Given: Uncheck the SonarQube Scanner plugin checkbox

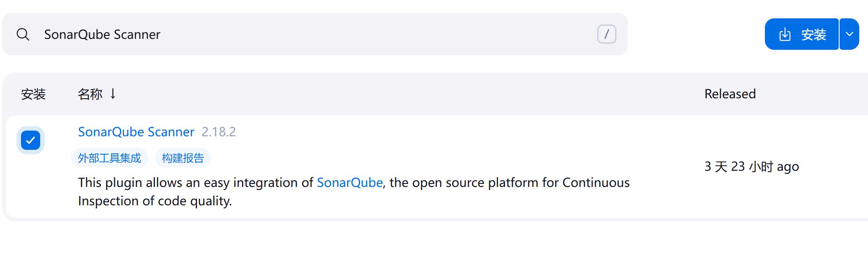Looking at the screenshot, I should 31,140.
